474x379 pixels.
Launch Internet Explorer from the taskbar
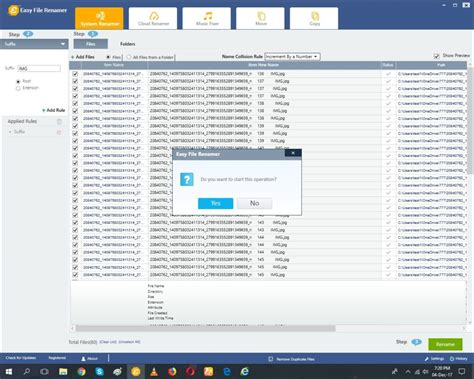[245, 371]
